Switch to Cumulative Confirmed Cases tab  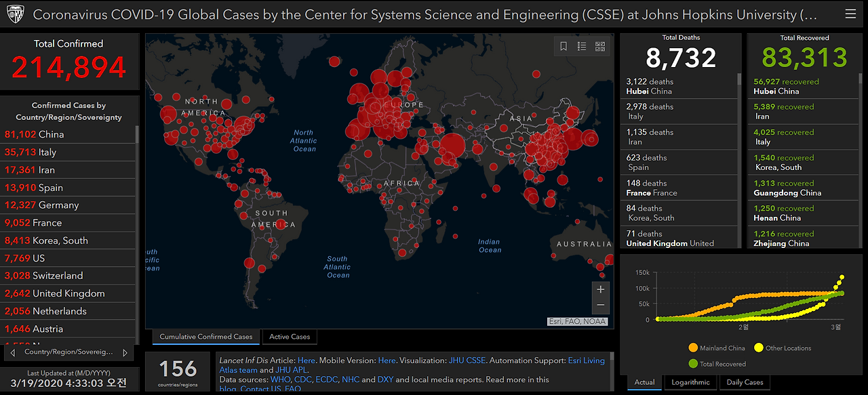[x=205, y=337]
